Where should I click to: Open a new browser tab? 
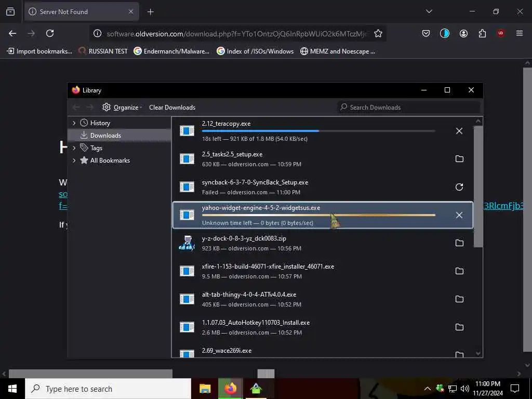[150, 12]
